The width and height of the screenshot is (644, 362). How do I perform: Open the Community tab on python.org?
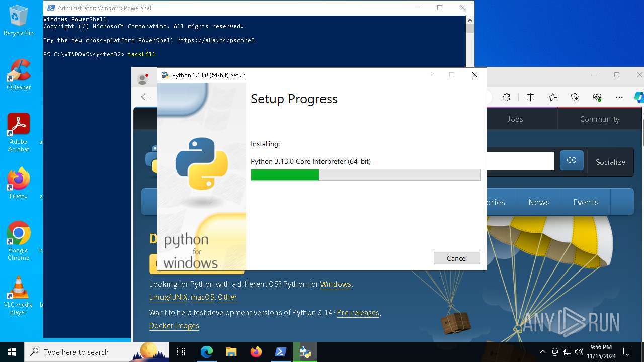599,119
